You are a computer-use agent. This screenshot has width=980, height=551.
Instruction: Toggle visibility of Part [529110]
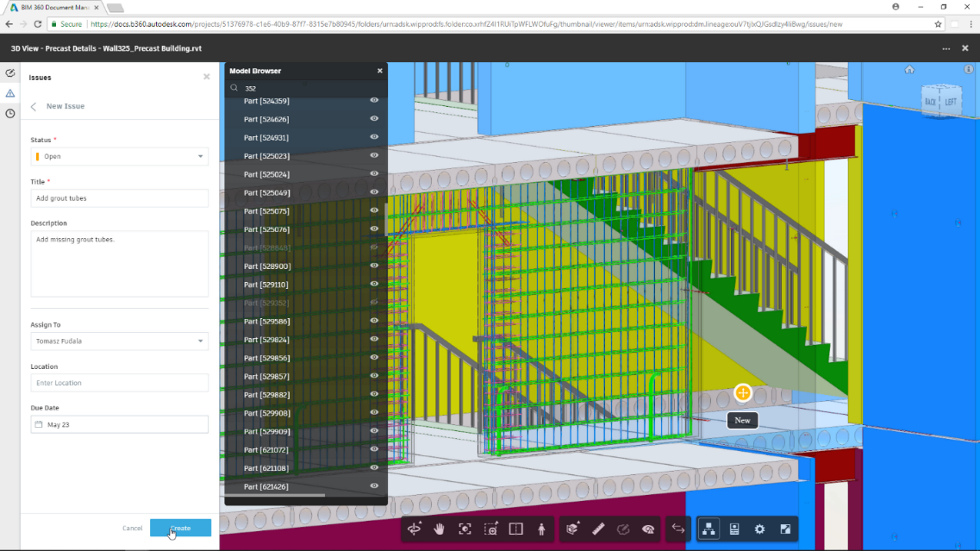pyautogui.click(x=374, y=284)
